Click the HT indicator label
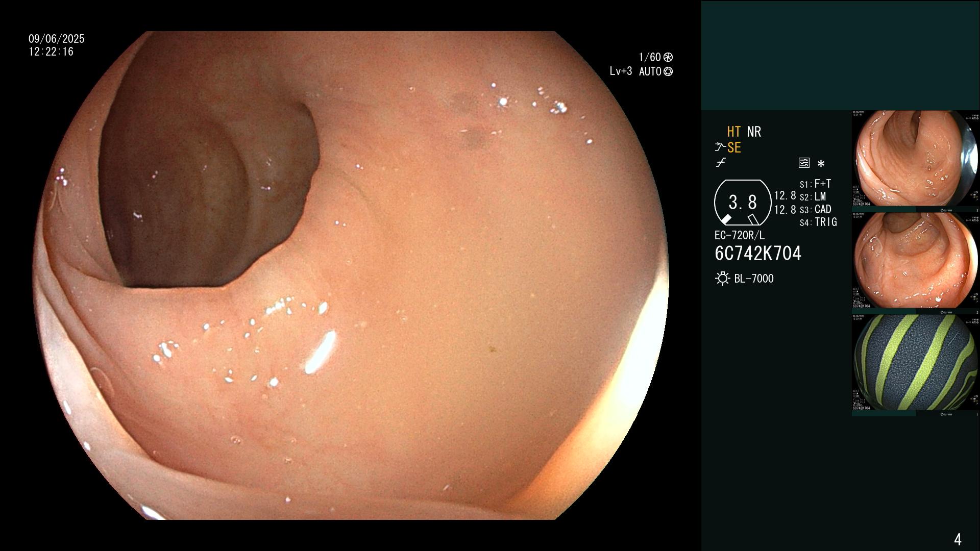The image size is (980, 551). pos(734,132)
